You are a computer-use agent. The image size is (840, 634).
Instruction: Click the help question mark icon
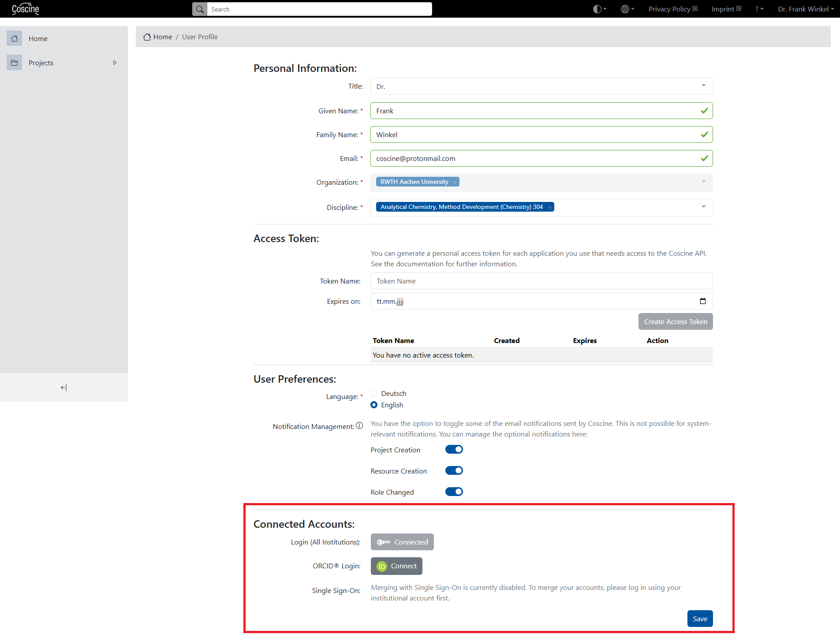click(x=758, y=9)
